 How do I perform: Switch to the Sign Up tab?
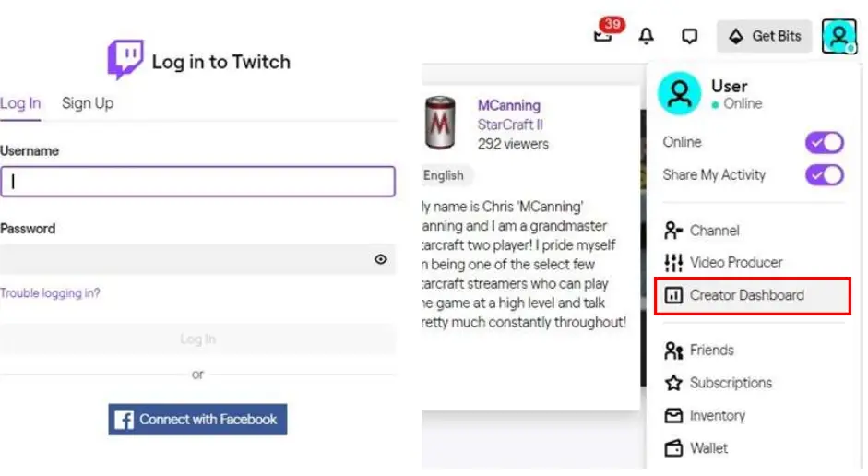(88, 103)
